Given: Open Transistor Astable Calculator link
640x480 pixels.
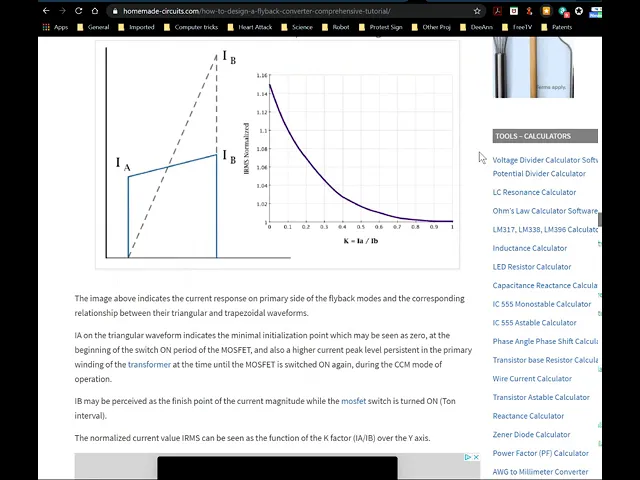Looking at the screenshot, I should pos(541,397).
